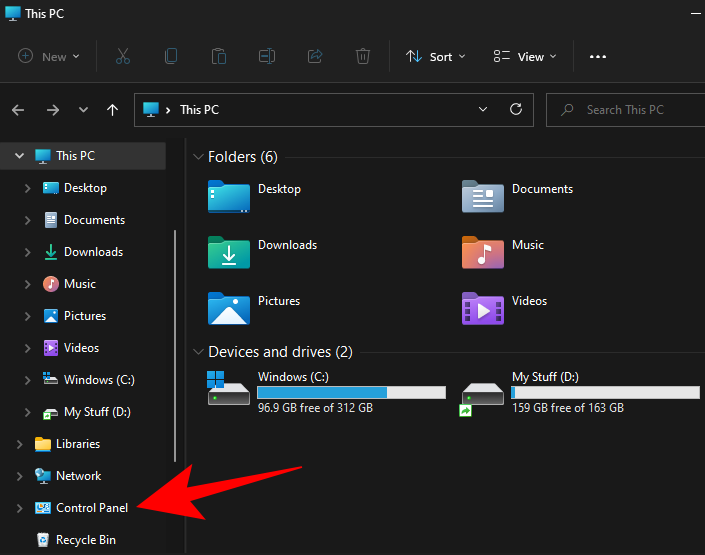Expand the Libraries tree node

click(19, 444)
